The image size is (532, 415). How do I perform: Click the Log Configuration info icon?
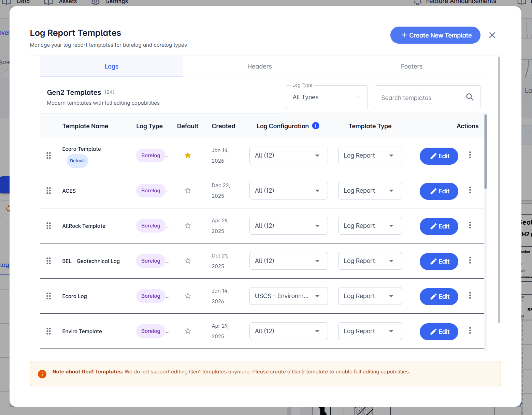click(316, 126)
